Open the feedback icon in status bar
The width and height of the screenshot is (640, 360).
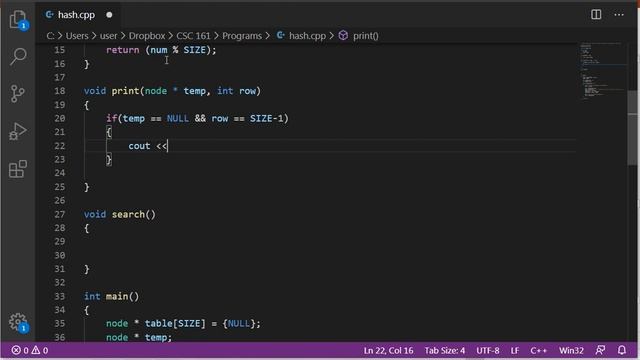600,350
